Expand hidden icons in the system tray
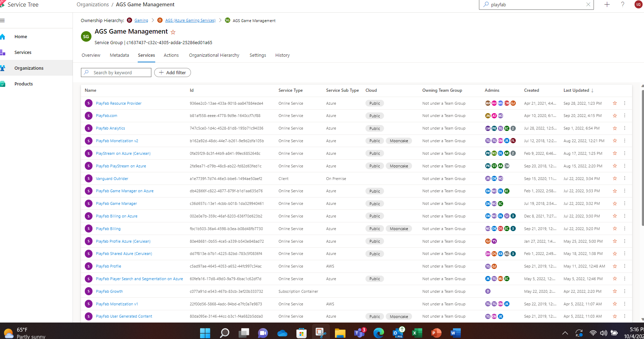Viewport: 644px width, 339px height. (565, 333)
